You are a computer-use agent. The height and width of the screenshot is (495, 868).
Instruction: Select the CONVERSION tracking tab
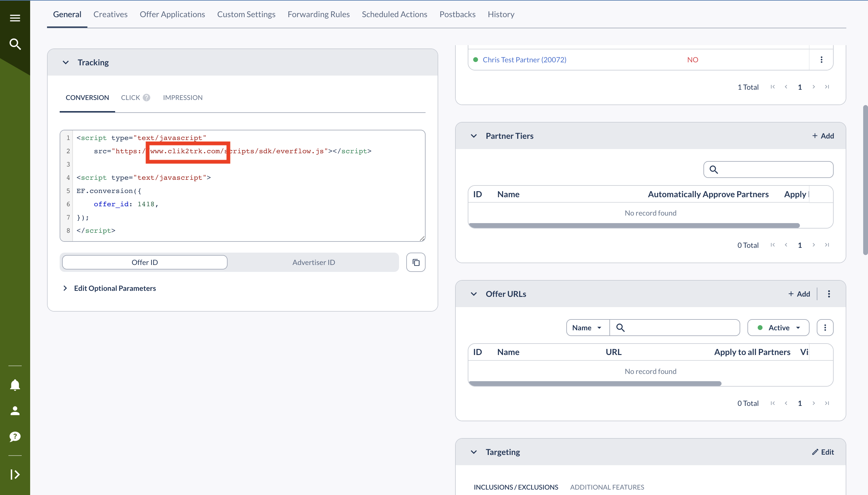click(87, 98)
